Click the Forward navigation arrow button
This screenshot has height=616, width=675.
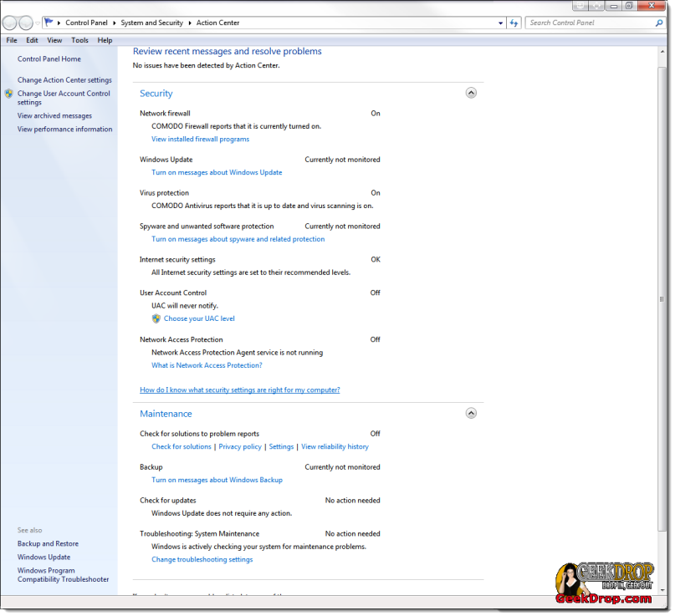point(26,23)
